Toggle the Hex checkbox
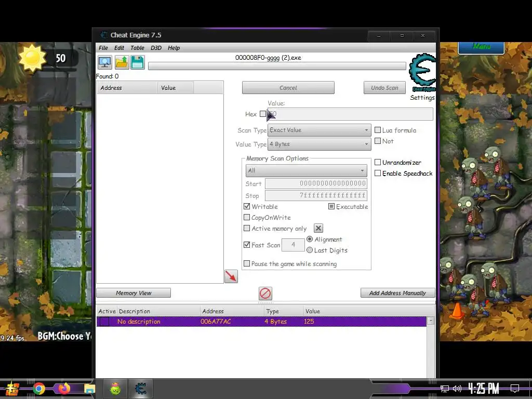 tap(262, 114)
